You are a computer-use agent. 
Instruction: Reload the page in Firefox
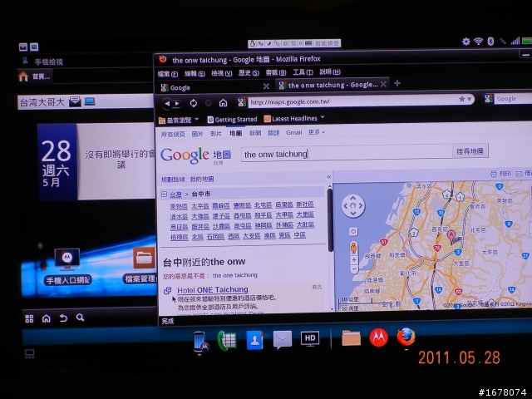pos(194,103)
